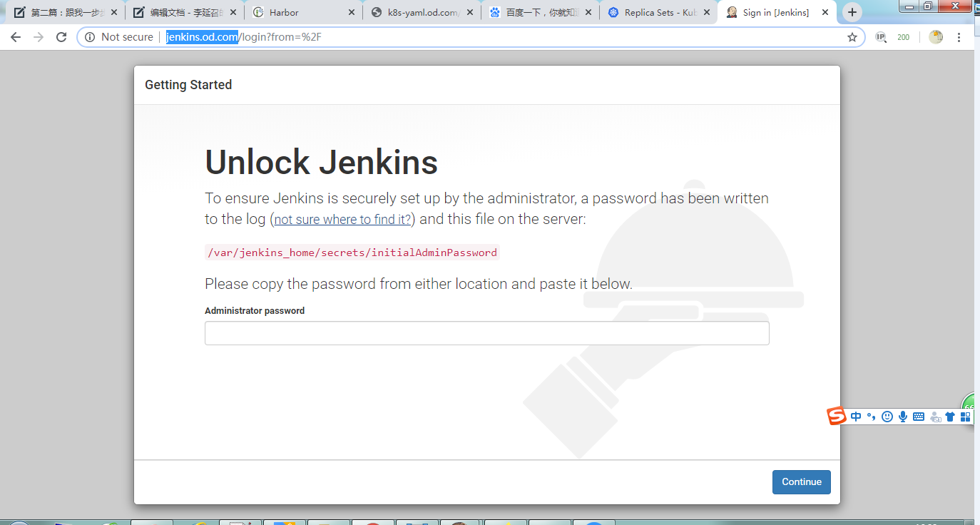Open the Chrome profile avatar

(x=936, y=37)
